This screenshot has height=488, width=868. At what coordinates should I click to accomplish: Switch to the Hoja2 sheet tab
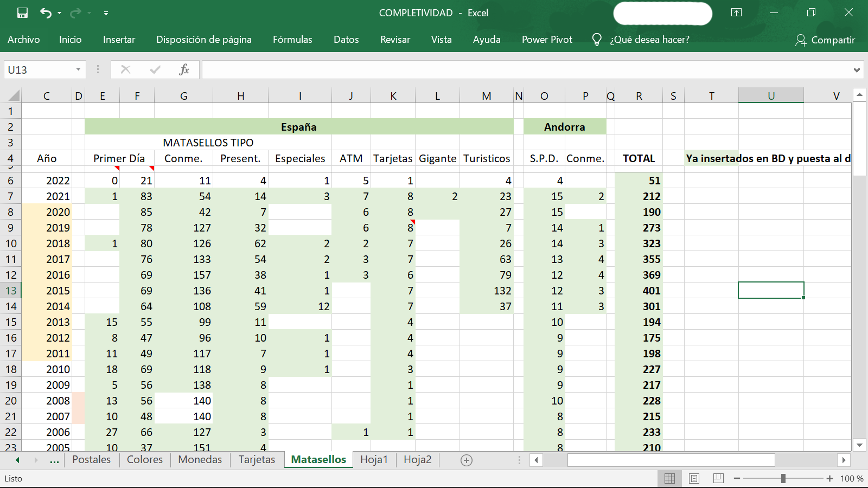418,460
